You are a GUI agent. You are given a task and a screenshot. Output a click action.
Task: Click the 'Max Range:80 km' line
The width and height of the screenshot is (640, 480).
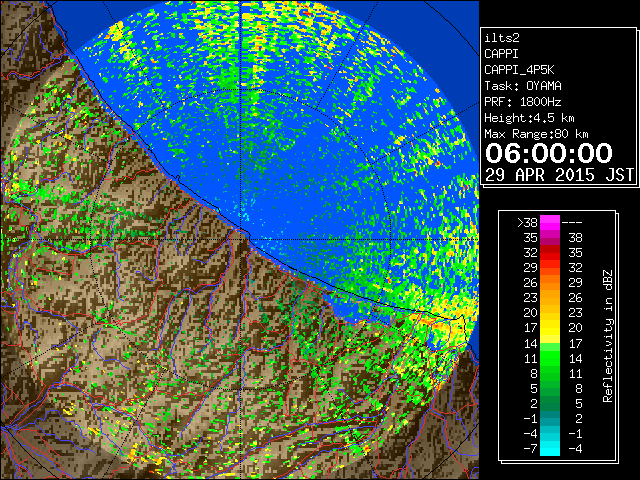[536, 134]
